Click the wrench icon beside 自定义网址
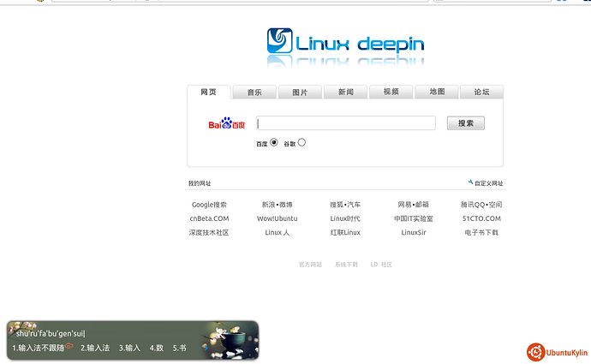591x364 pixels. [471, 182]
